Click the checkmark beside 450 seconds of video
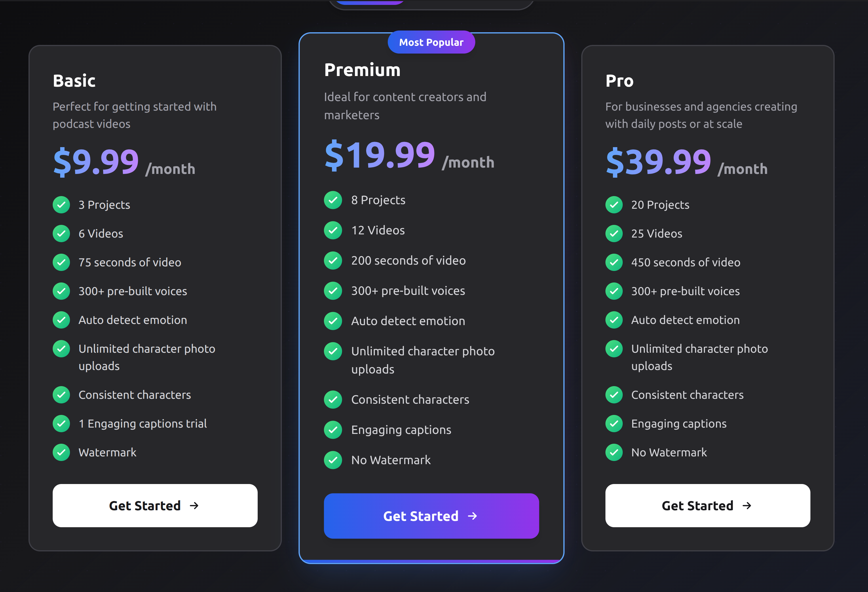 click(x=614, y=262)
